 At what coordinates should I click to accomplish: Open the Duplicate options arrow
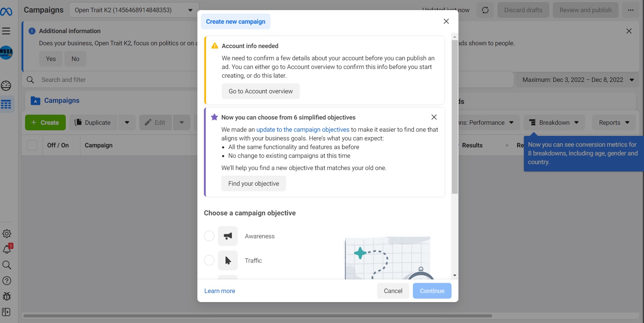pos(127,123)
